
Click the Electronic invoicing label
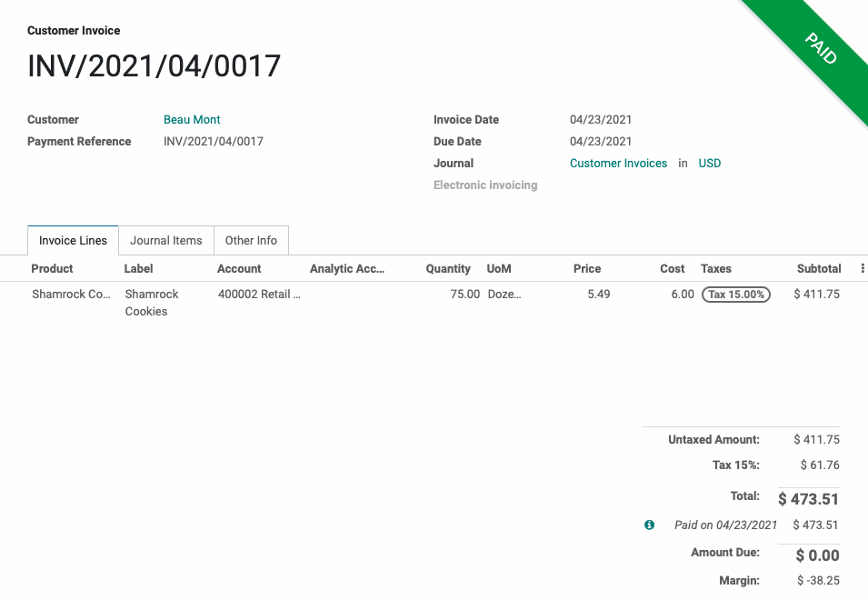pyautogui.click(x=485, y=185)
